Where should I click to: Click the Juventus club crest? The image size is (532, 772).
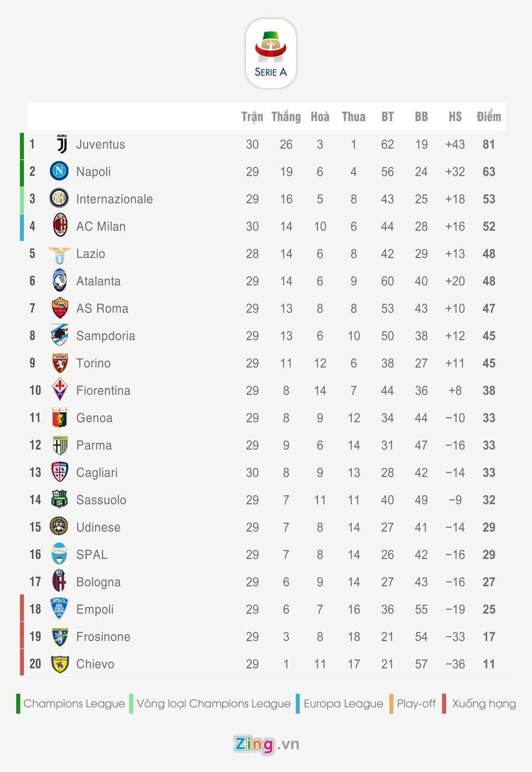(61, 145)
